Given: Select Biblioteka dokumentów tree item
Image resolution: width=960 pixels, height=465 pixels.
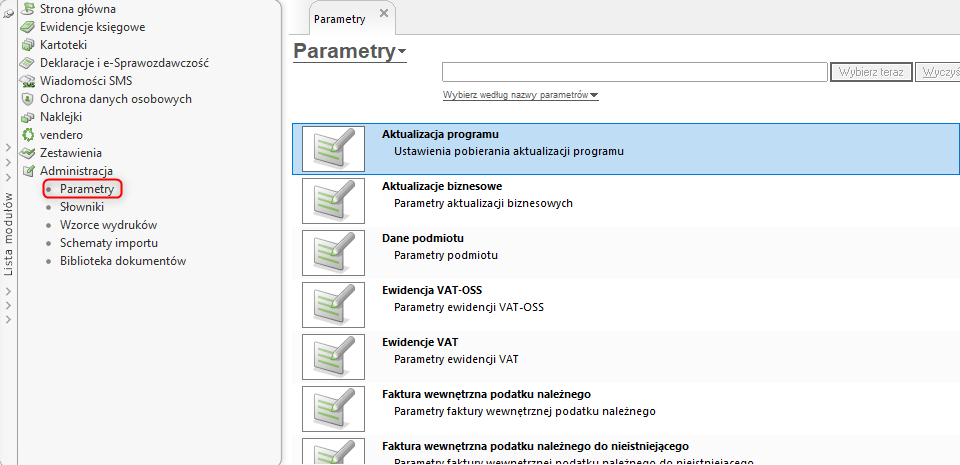Looking at the screenshot, I should tap(122, 261).
